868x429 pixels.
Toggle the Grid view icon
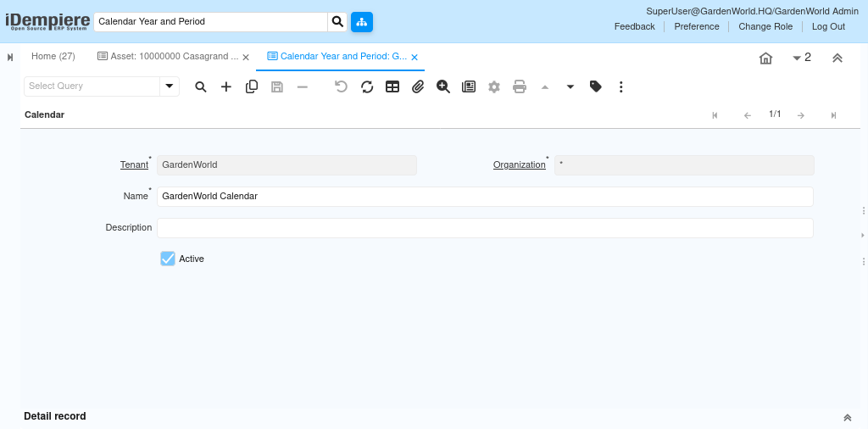[x=392, y=86]
